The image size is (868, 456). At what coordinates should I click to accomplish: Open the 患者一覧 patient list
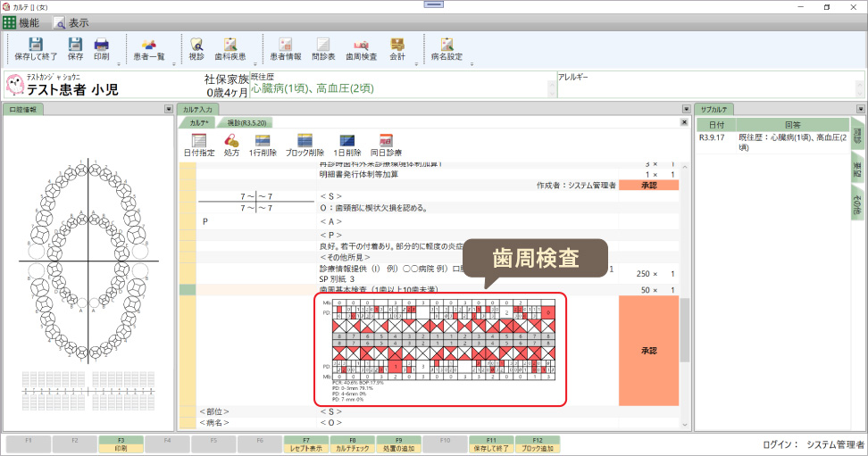click(x=149, y=48)
